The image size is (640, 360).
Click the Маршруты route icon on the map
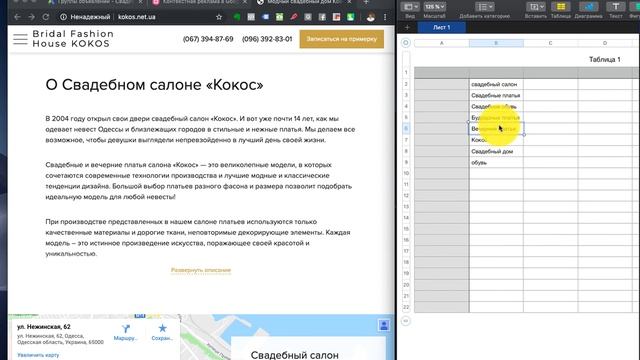(x=125, y=329)
